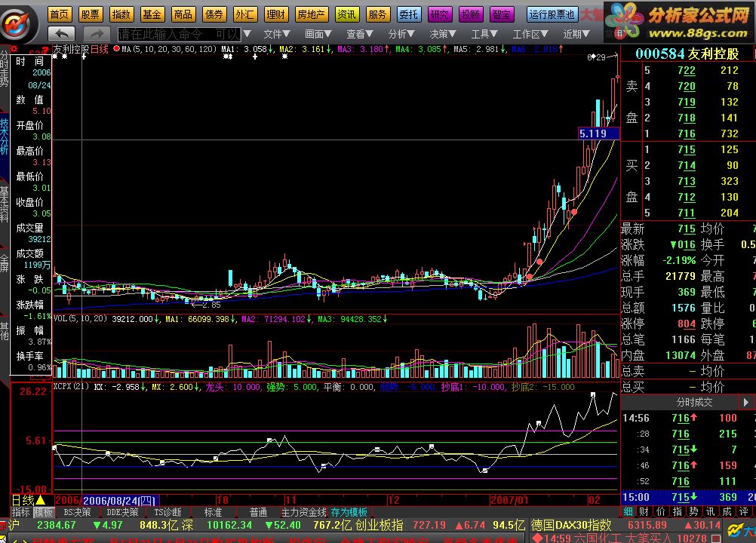
Task: Expand the command input dropdown arrow
Action: [247, 34]
